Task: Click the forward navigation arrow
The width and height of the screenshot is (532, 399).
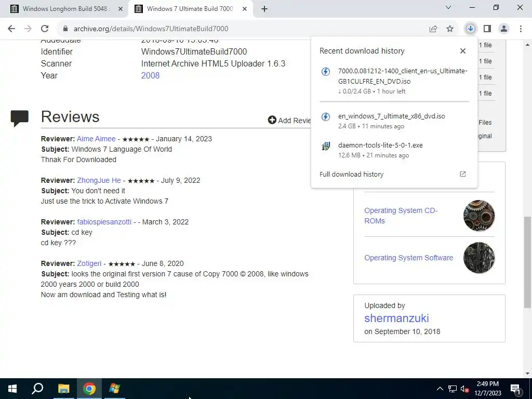Action: click(x=28, y=29)
